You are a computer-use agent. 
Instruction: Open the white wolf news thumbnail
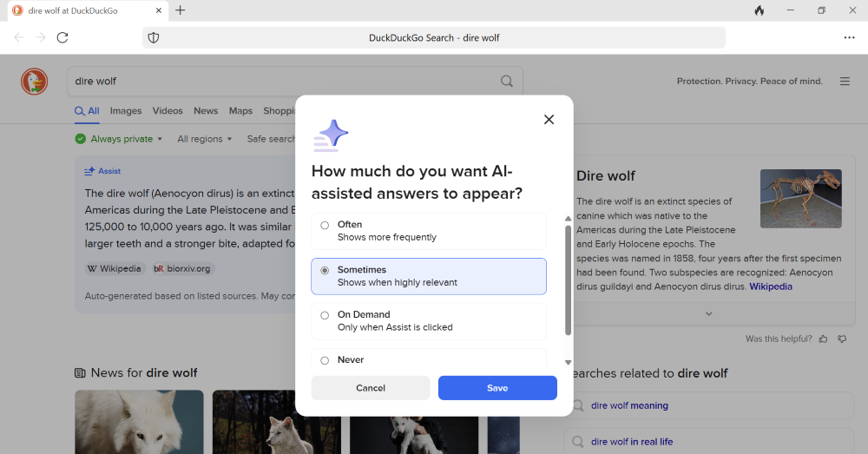click(x=139, y=422)
